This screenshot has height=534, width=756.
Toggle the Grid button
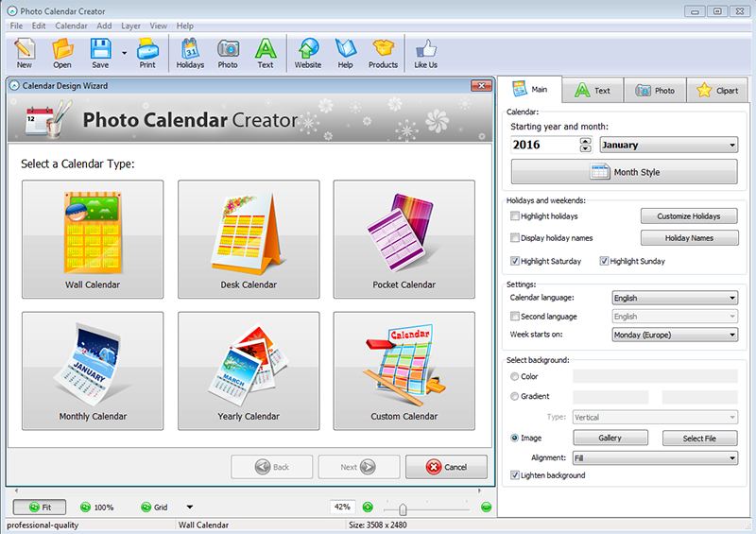point(154,507)
